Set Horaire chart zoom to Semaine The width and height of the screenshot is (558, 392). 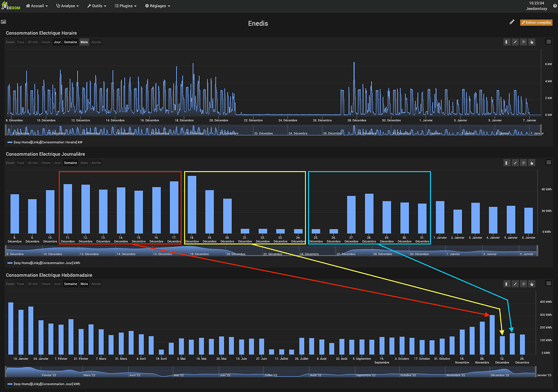point(70,42)
